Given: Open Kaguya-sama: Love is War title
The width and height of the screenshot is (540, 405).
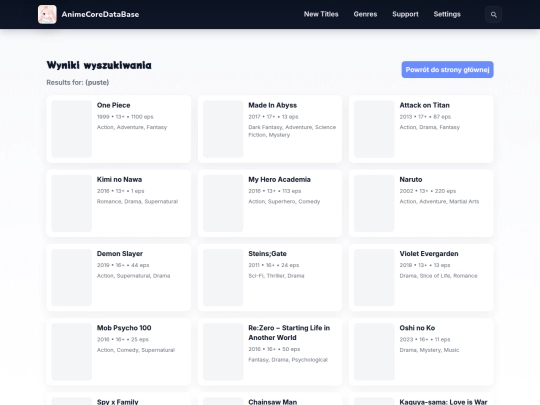Looking at the screenshot, I should pyautogui.click(x=443, y=402).
